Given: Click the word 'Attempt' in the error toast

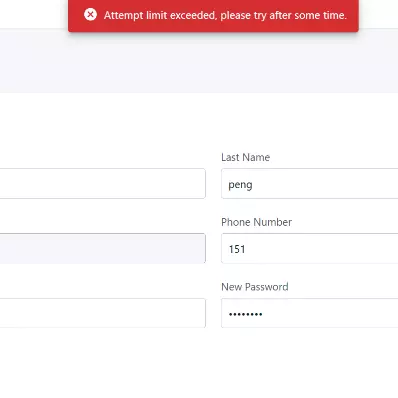Looking at the screenshot, I should click(x=124, y=16).
